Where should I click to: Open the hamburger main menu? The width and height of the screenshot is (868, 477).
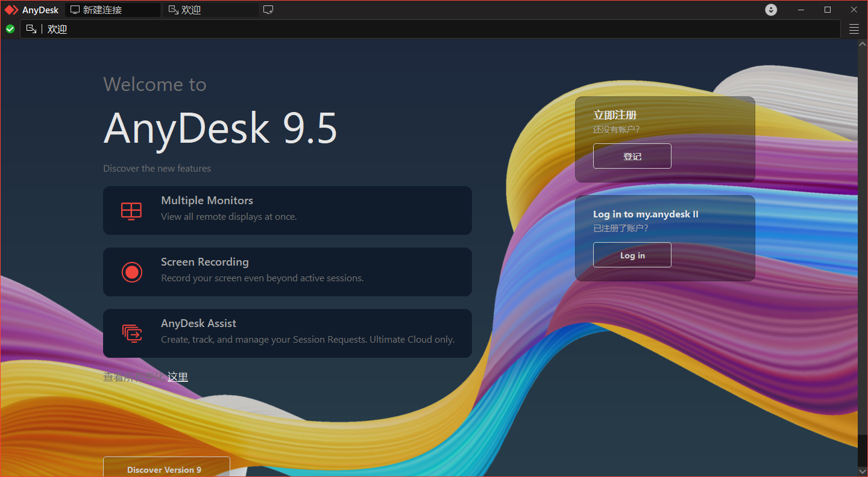[854, 29]
